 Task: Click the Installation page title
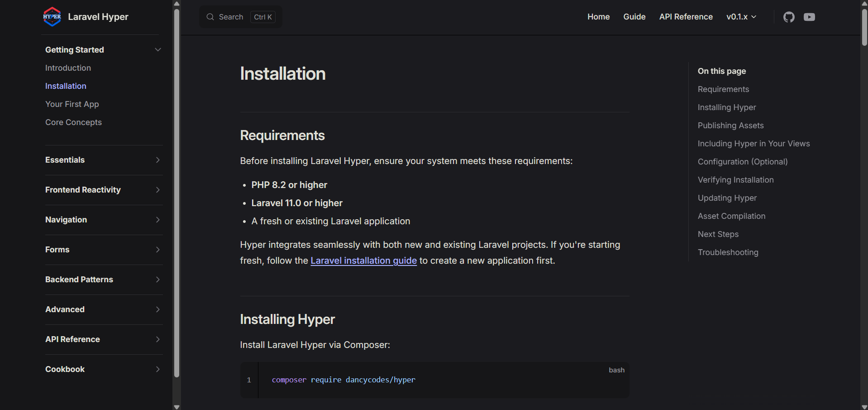tap(283, 74)
